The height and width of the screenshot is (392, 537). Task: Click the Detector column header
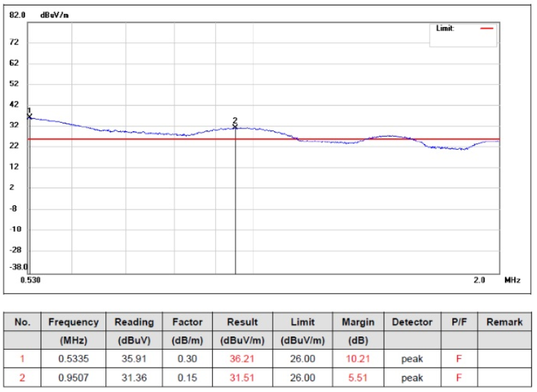(x=412, y=322)
